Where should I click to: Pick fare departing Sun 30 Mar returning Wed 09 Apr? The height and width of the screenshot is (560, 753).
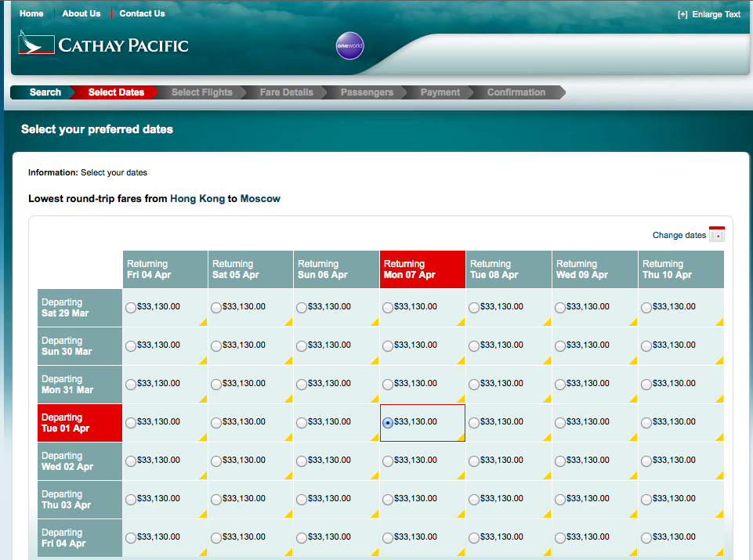560,346
